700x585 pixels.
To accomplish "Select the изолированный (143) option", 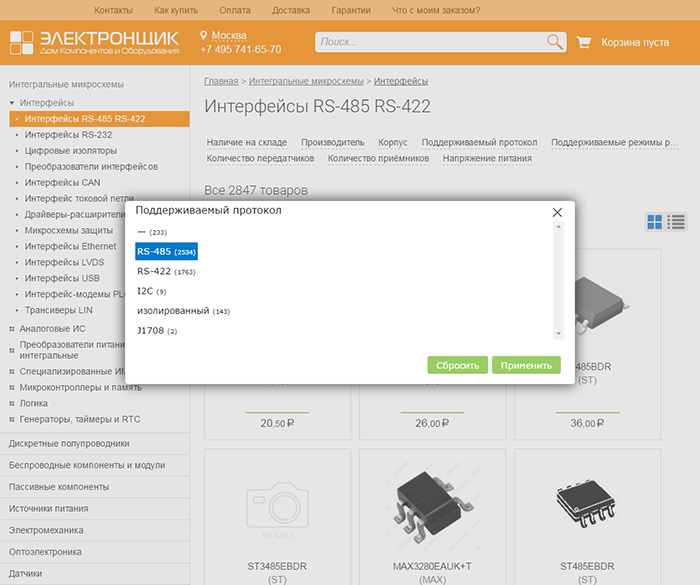I will [183, 311].
